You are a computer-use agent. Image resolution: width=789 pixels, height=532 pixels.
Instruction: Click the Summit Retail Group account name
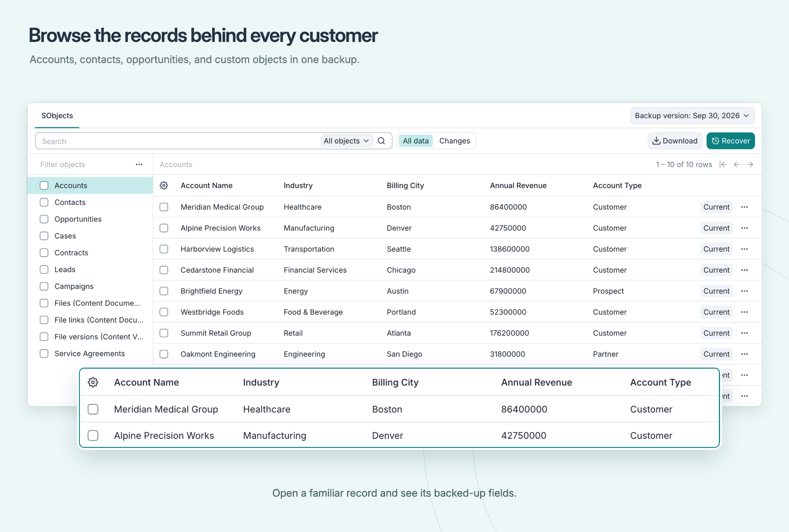click(x=216, y=333)
